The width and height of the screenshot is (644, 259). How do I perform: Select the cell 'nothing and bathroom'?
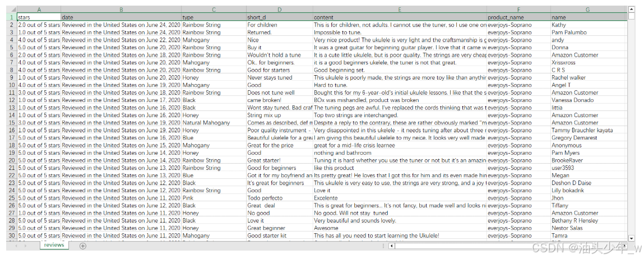click(400, 152)
